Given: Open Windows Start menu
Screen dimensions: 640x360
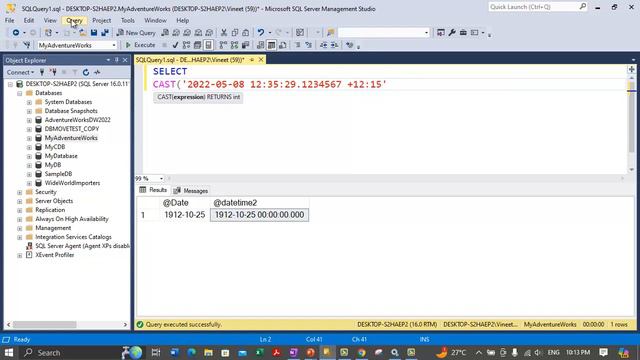Looking at the screenshot, I should (9, 352).
